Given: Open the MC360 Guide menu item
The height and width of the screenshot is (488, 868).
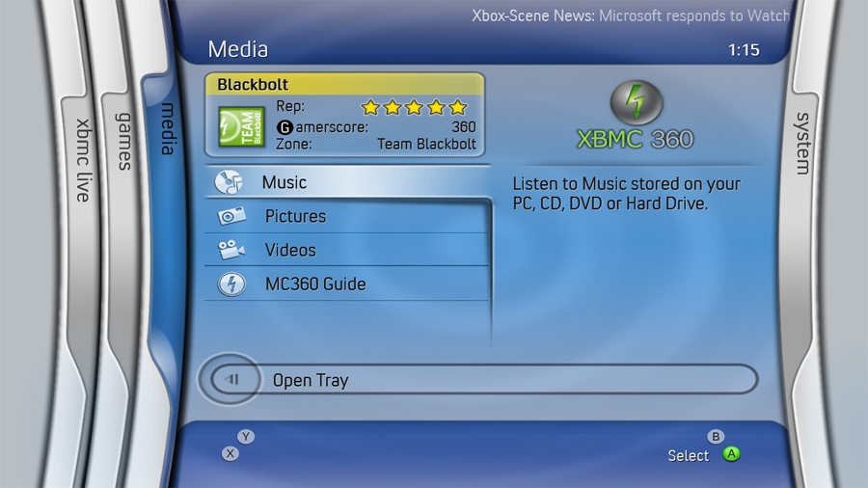Looking at the screenshot, I should click(x=347, y=285).
